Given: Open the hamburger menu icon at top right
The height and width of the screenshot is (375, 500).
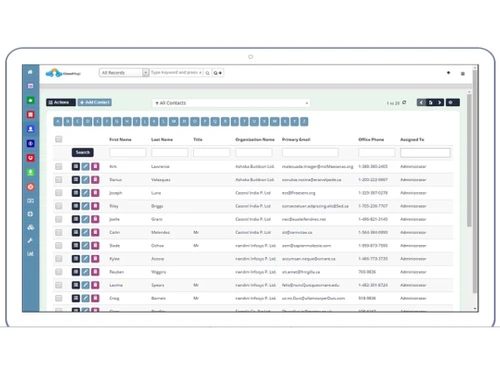Looking at the screenshot, I should point(463,74).
